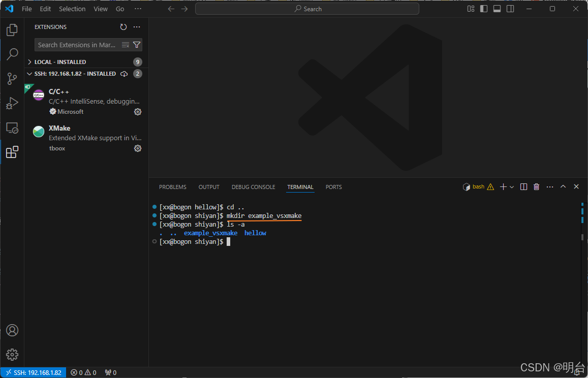Open the C/C++ extension manage gear
The height and width of the screenshot is (378, 588).
pos(138,112)
